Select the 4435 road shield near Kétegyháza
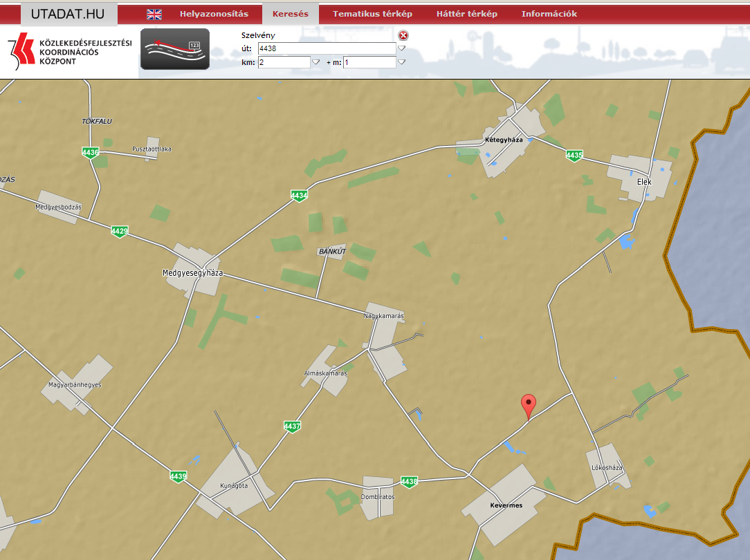750x560 pixels. click(574, 156)
